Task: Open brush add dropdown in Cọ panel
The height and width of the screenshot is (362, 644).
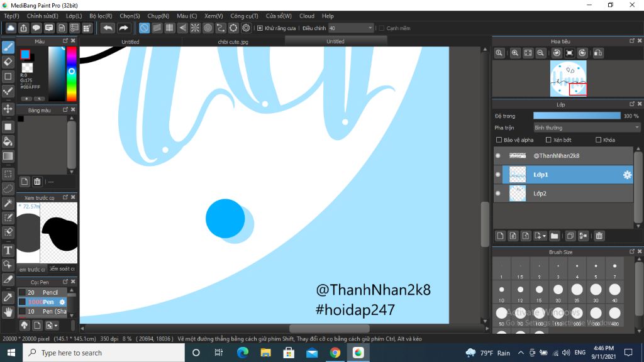Action: pos(52,326)
